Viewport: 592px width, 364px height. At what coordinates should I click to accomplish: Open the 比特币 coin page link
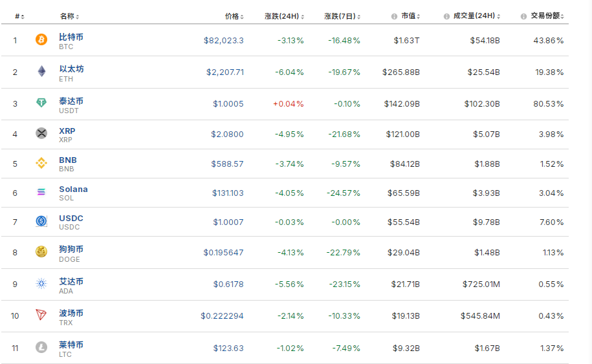tap(71, 37)
